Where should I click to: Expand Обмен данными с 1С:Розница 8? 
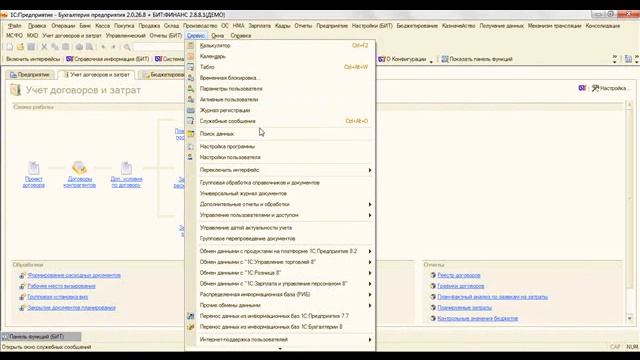[280, 273]
